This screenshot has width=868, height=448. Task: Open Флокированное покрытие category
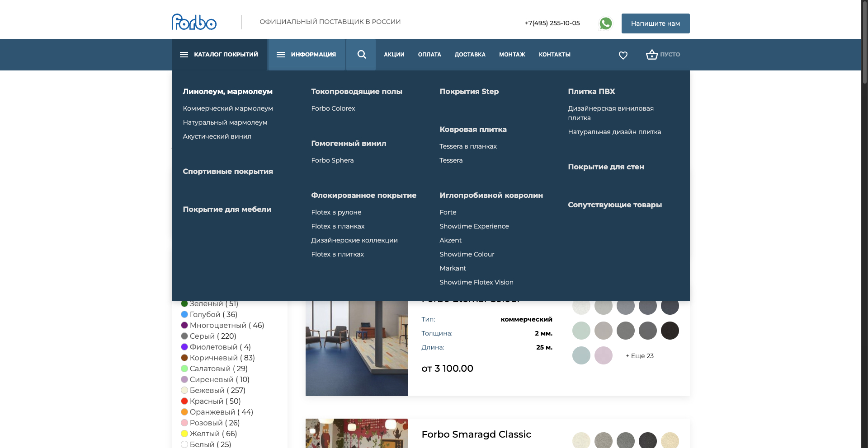pyautogui.click(x=363, y=195)
